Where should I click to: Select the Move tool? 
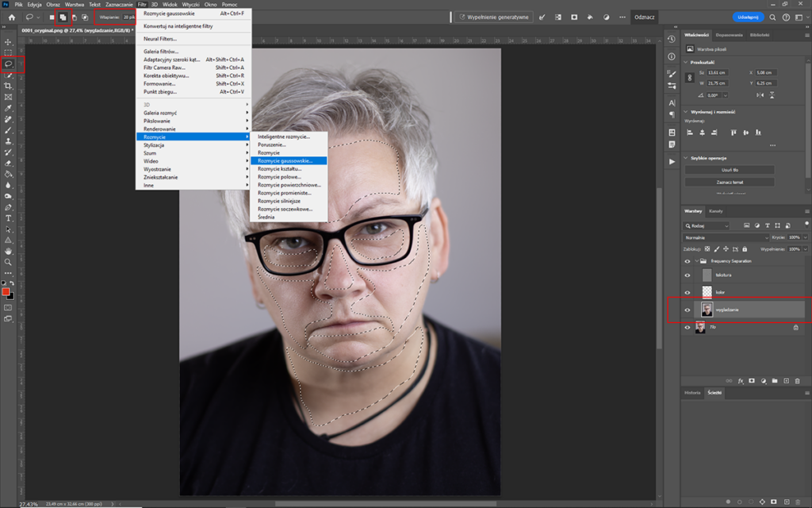point(8,42)
